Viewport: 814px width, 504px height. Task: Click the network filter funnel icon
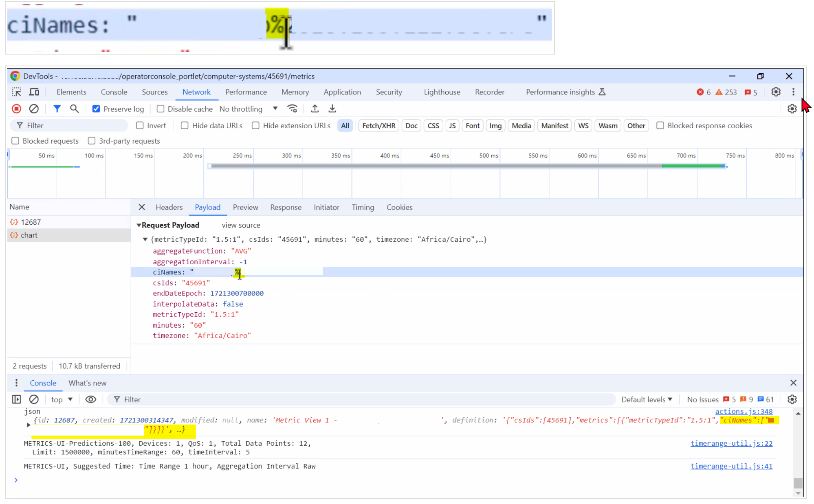(57, 109)
